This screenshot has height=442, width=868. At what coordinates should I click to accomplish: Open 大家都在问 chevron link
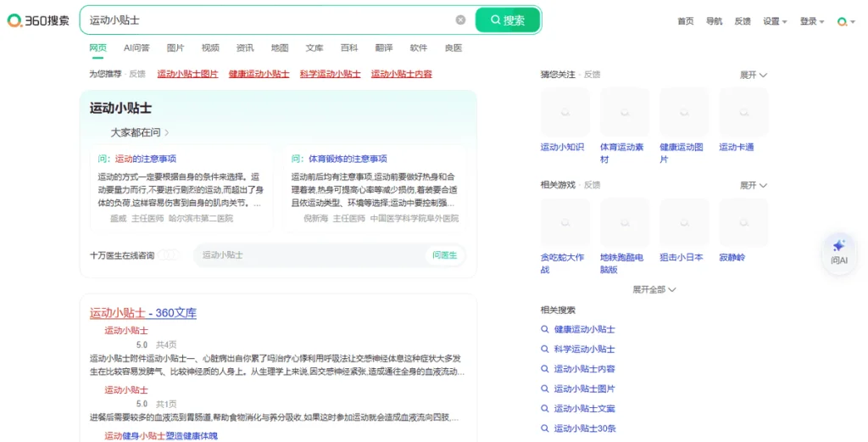pos(140,132)
